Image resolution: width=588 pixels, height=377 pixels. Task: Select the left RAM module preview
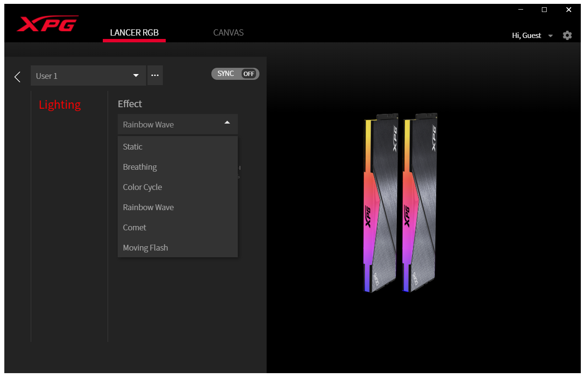coord(380,202)
